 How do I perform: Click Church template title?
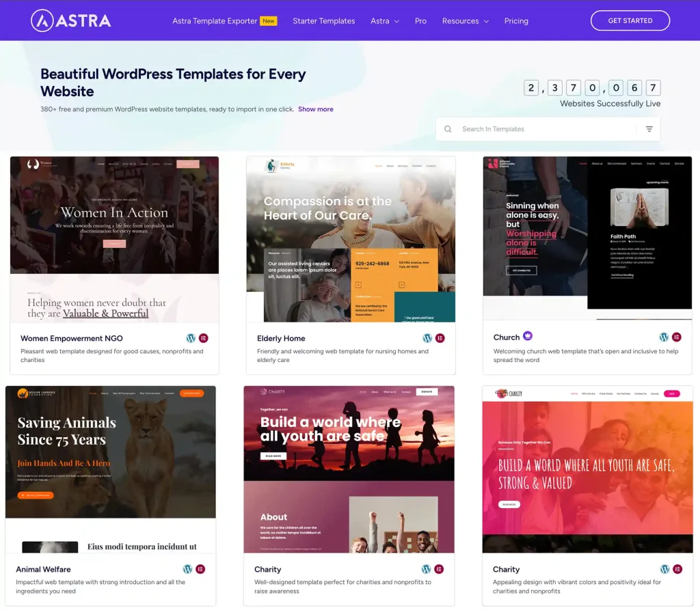pos(507,337)
